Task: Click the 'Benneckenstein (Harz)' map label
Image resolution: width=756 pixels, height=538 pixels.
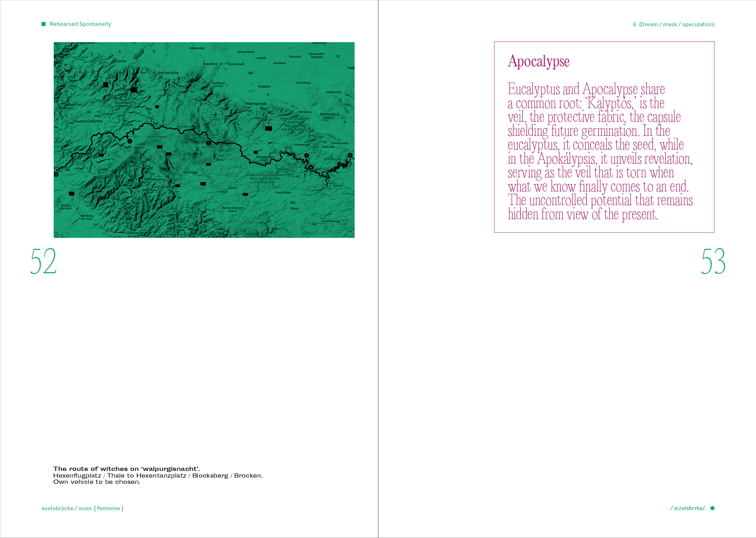Action: tap(232, 209)
